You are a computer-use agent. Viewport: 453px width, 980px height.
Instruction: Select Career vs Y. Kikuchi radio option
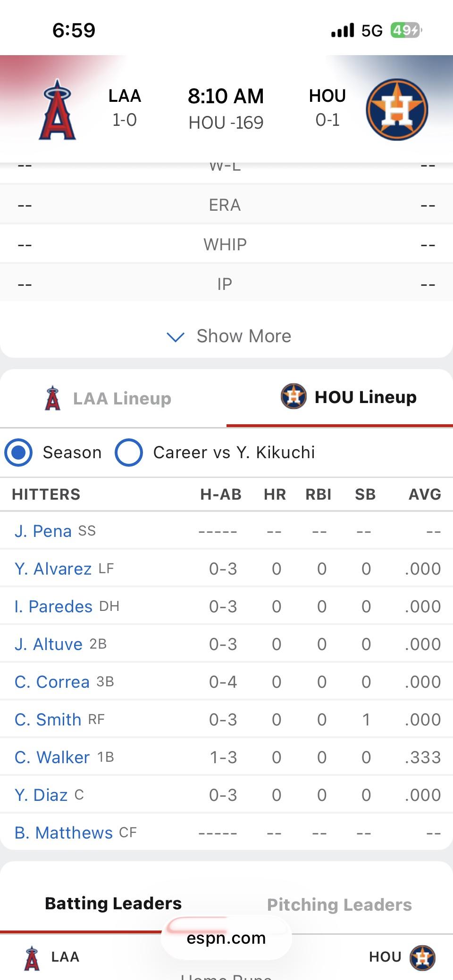(129, 453)
